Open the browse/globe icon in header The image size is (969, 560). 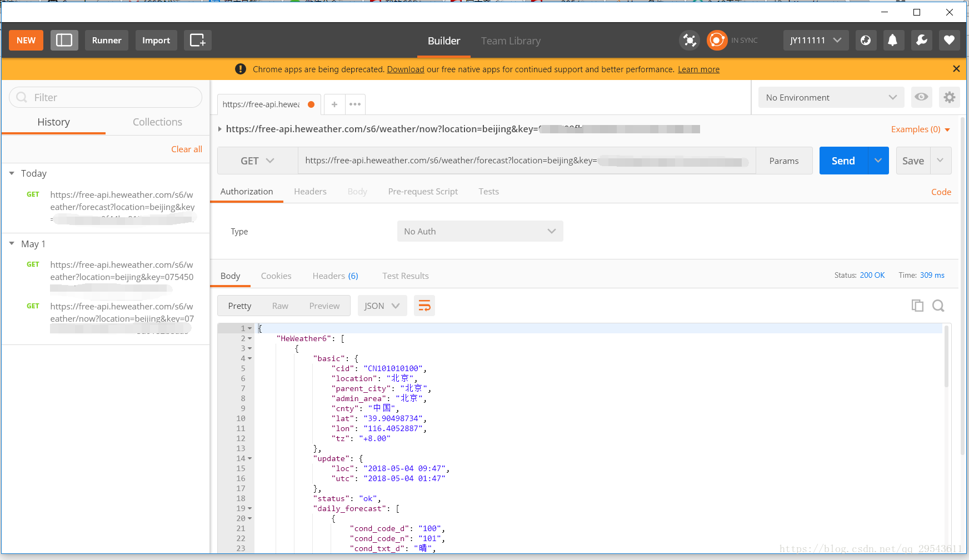pyautogui.click(x=866, y=40)
